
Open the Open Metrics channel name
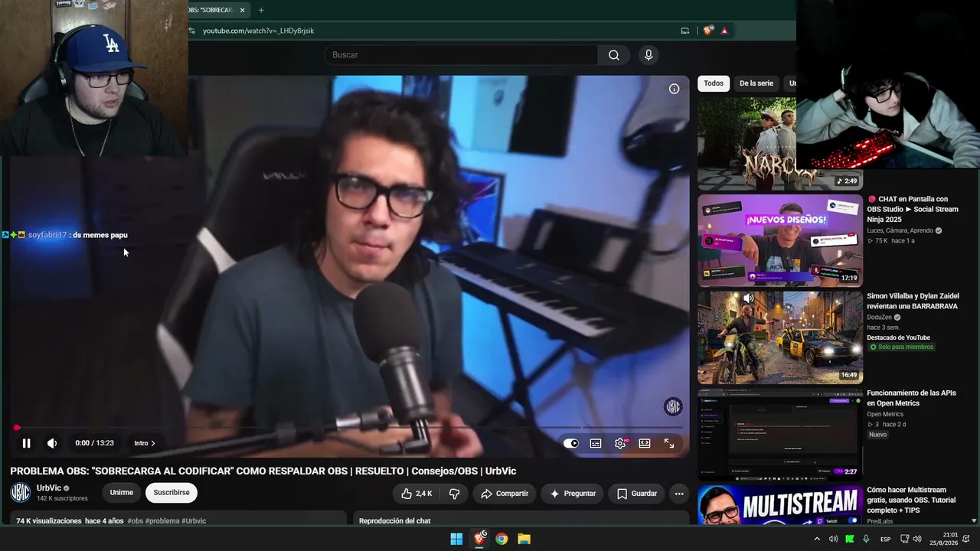coord(885,414)
